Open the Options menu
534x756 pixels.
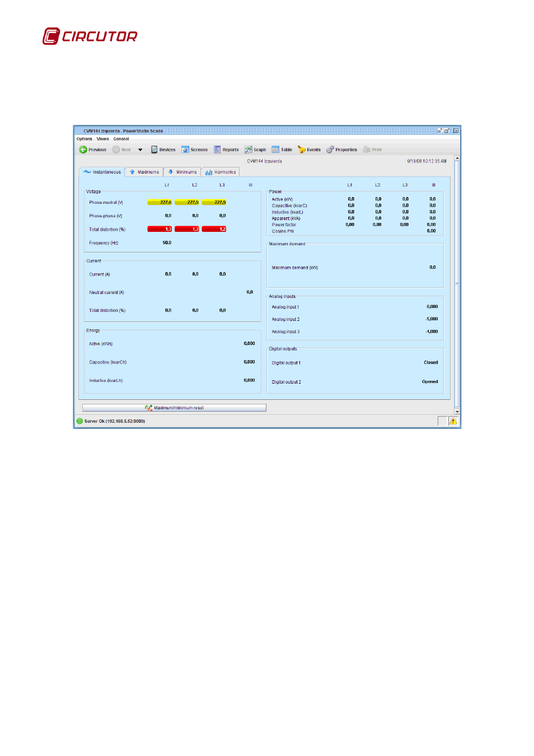[85, 139]
